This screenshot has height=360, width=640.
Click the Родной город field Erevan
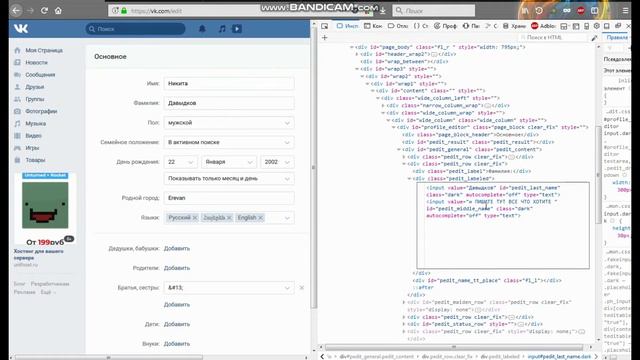pos(229,198)
